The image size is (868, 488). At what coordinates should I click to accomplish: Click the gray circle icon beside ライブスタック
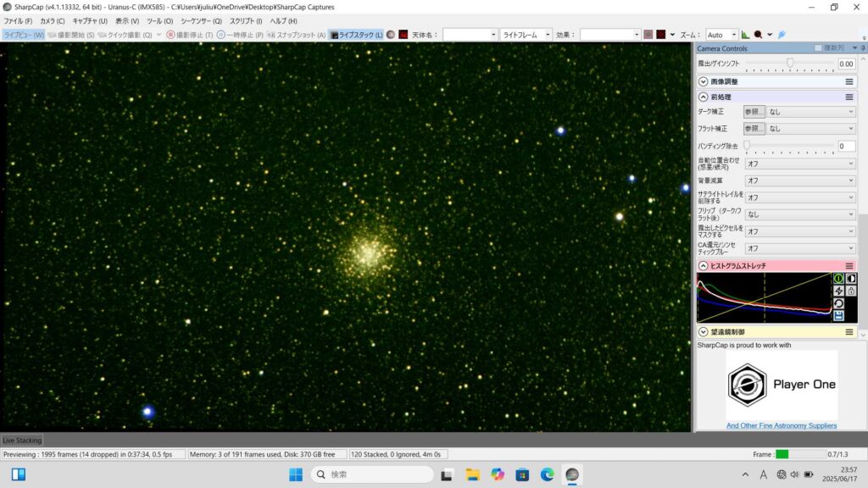(x=391, y=35)
